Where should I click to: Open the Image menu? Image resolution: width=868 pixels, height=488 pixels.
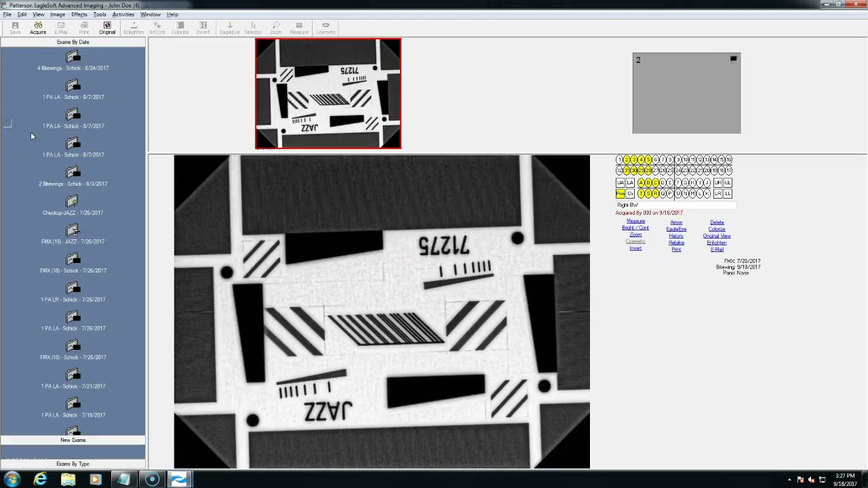click(58, 14)
